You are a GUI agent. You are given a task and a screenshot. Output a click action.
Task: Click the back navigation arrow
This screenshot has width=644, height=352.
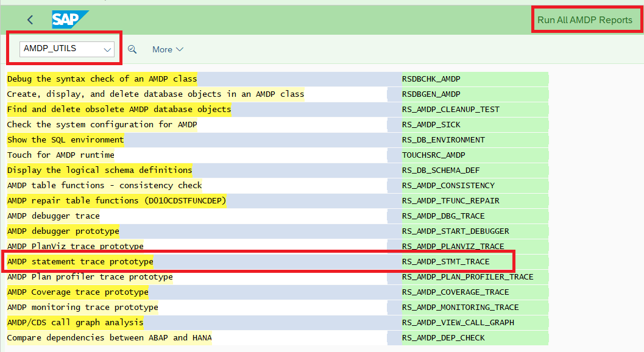[x=29, y=19]
